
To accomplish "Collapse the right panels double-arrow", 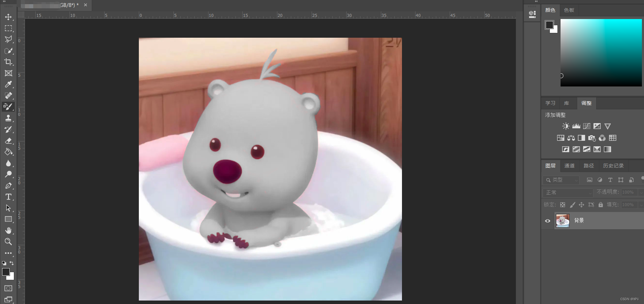I will point(536,1).
